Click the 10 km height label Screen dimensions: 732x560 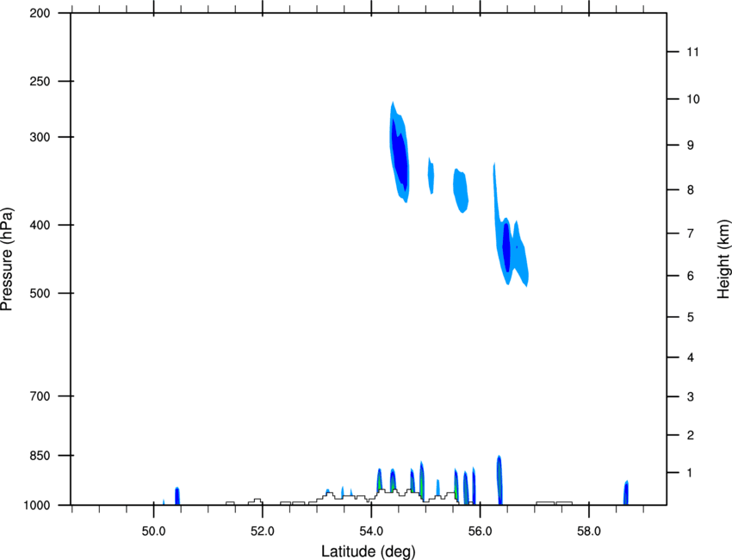pos(693,99)
